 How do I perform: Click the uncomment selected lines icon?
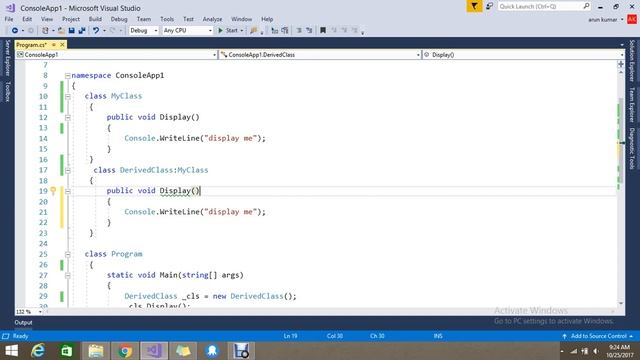[x=285, y=31]
